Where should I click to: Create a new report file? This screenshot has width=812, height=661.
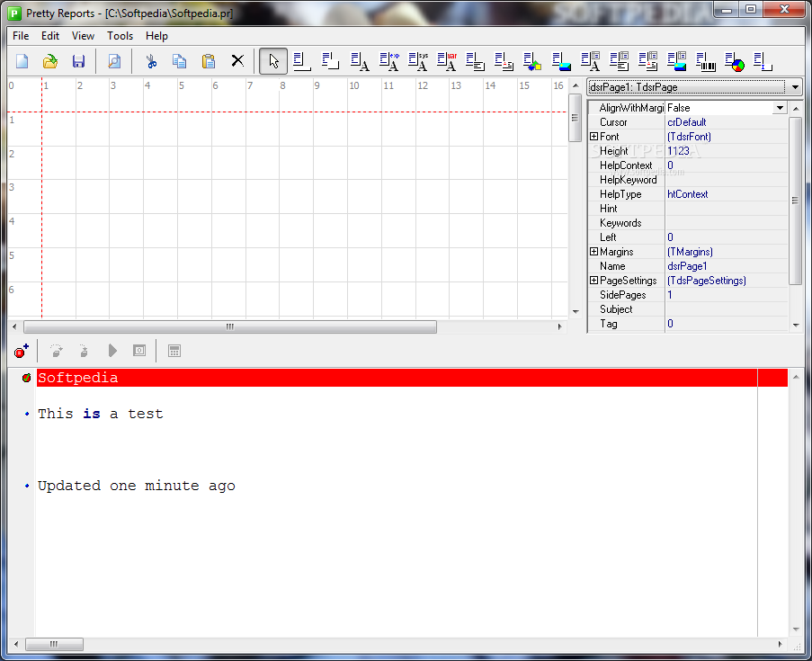pyautogui.click(x=22, y=62)
